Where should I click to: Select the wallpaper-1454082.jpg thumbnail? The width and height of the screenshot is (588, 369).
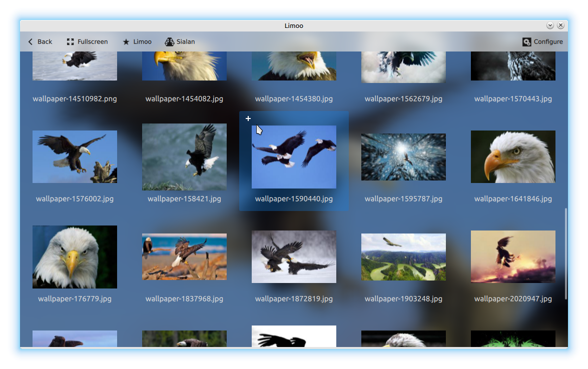coord(184,66)
